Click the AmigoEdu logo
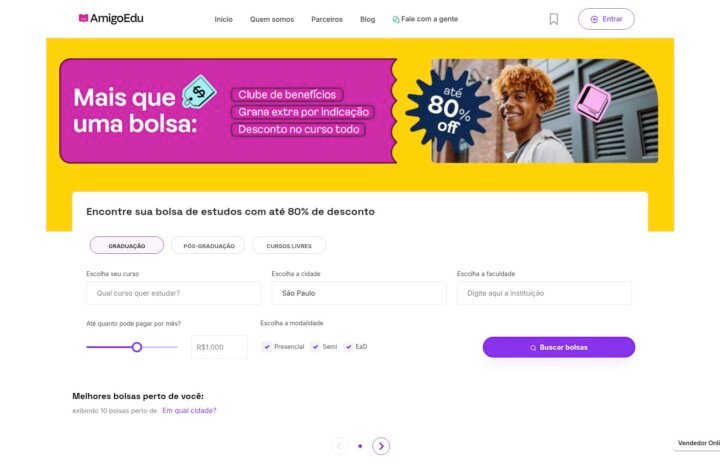 [x=111, y=18]
